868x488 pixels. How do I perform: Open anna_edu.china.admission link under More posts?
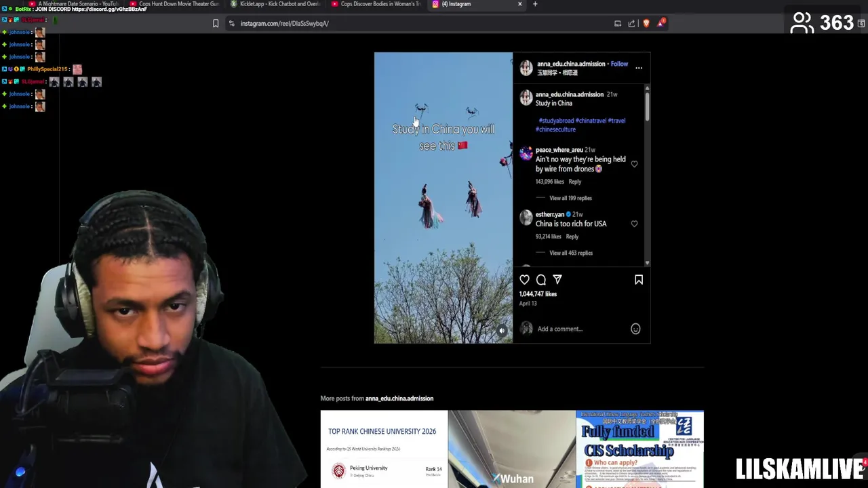399,399
